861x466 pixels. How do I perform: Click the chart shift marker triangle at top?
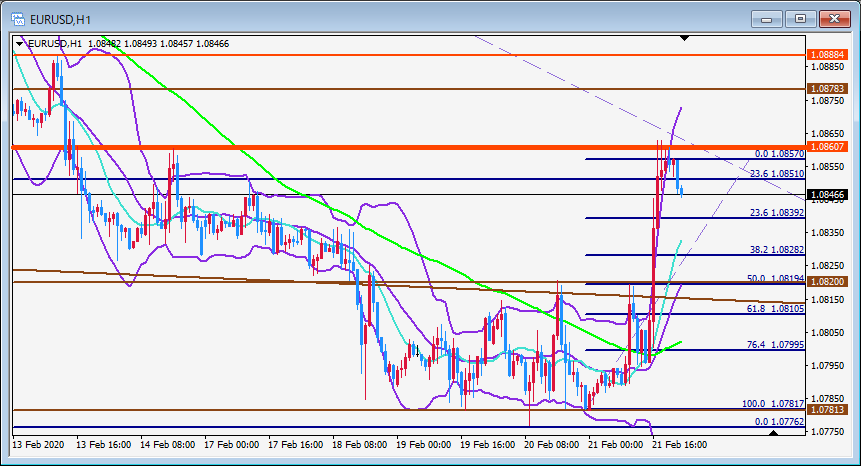click(x=684, y=38)
